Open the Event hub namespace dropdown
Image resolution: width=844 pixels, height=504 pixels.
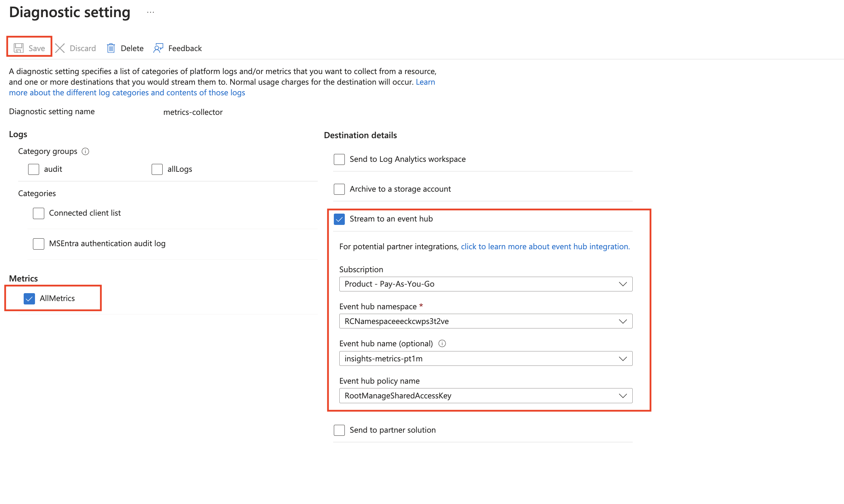tap(486, 321)
